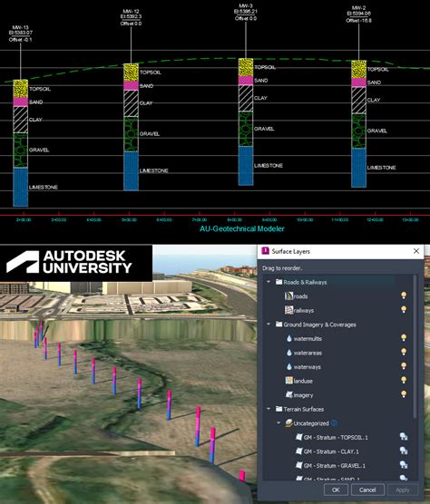
Task: Click the Surface Layers list scrollbar
Action: click(x=415, y=345)
